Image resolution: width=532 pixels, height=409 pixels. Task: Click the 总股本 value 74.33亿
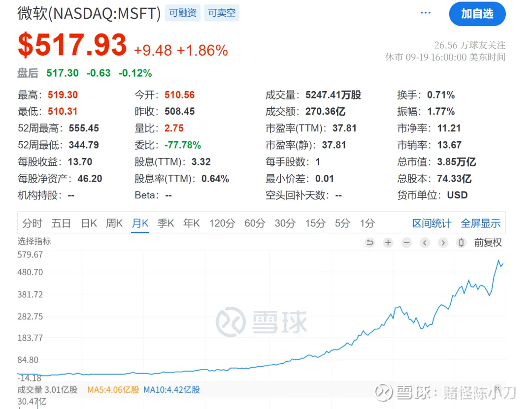454,178
